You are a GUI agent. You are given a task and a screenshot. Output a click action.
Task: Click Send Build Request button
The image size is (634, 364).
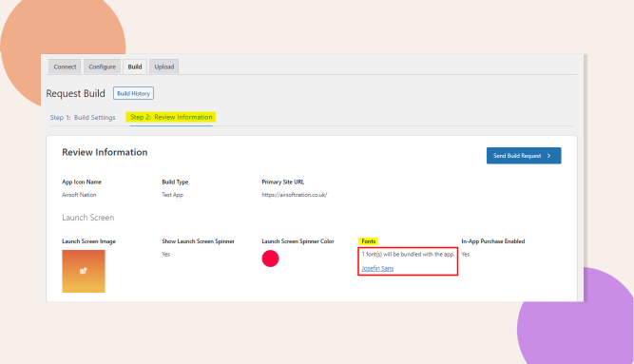(x=524, y=156)
